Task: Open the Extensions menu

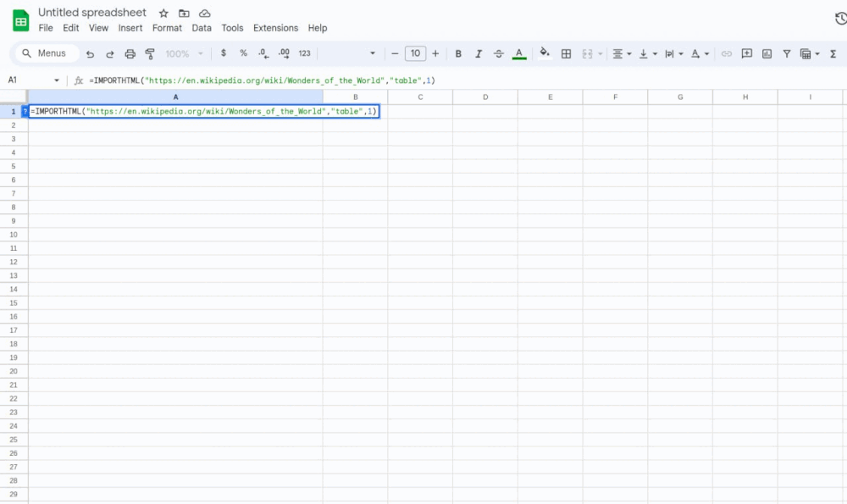Action: 275,27
